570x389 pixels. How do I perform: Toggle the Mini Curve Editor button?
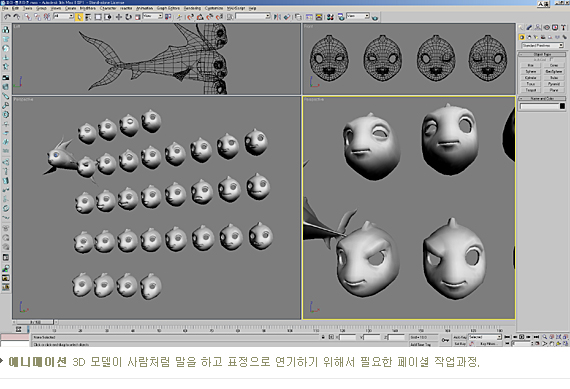coord(19,329)
